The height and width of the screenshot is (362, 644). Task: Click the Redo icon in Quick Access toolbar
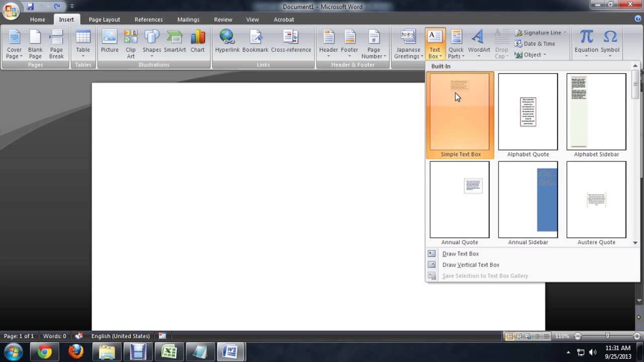pyautogui.click(x=57, y=7)
